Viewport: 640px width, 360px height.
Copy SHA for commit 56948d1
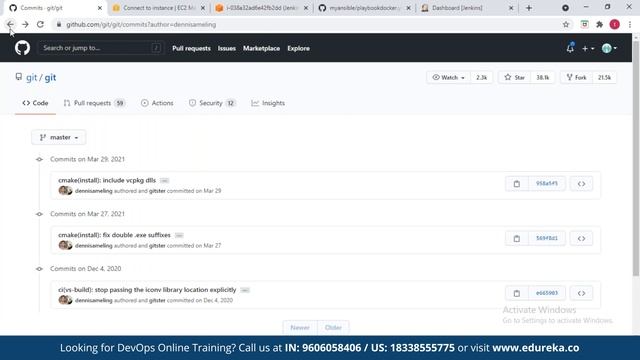[x=517, y=238]
